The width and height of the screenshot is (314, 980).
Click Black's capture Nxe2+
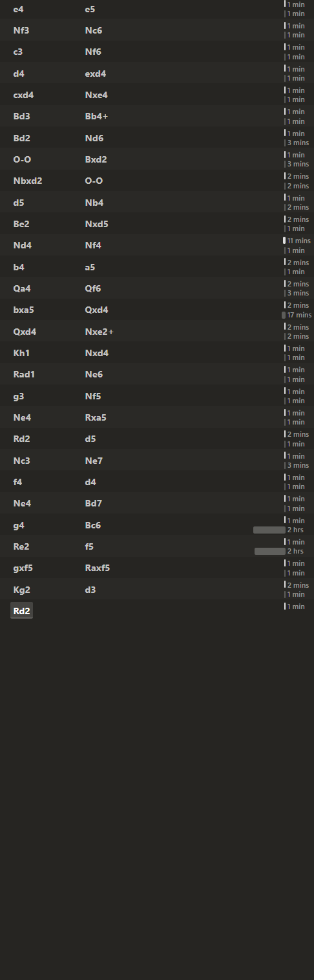tap(99, 332)
